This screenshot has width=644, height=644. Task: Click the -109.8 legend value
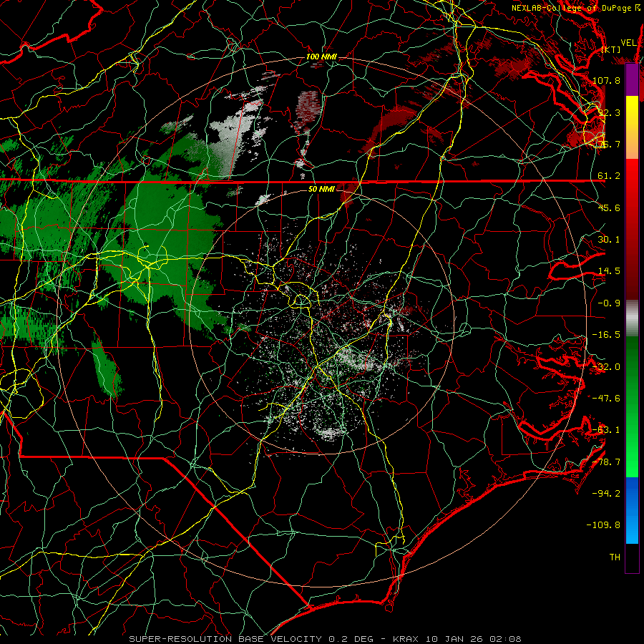(604, 525)
